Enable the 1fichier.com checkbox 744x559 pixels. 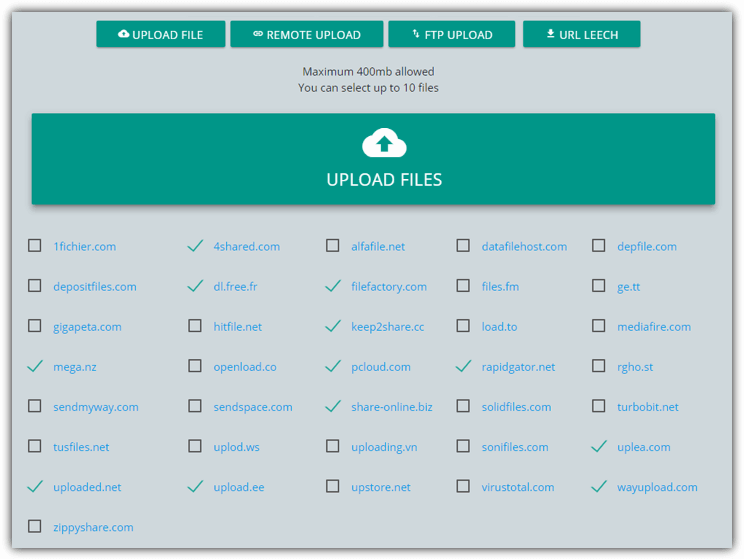[35, 246]
